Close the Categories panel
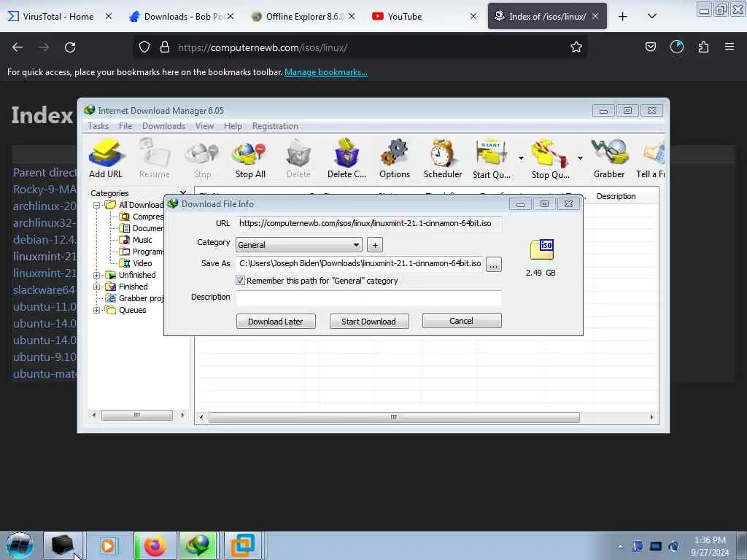Screen dimensions: 747x560 [x=182, y=192]
